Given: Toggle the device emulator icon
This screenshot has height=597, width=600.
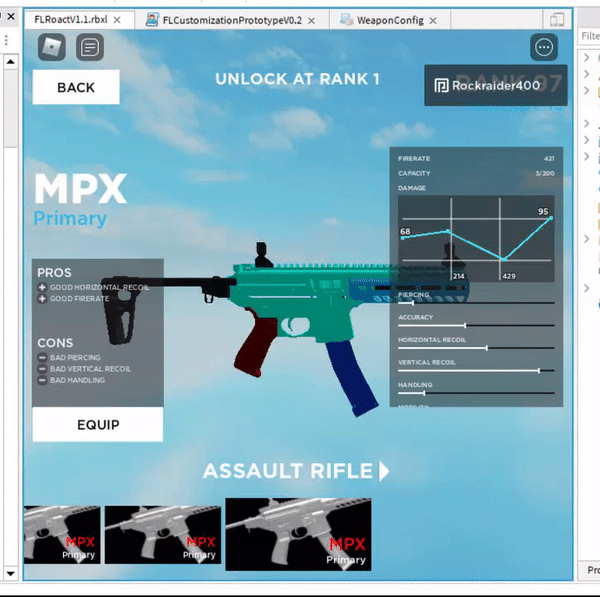Looking at the screenshot, I should 557,20.
